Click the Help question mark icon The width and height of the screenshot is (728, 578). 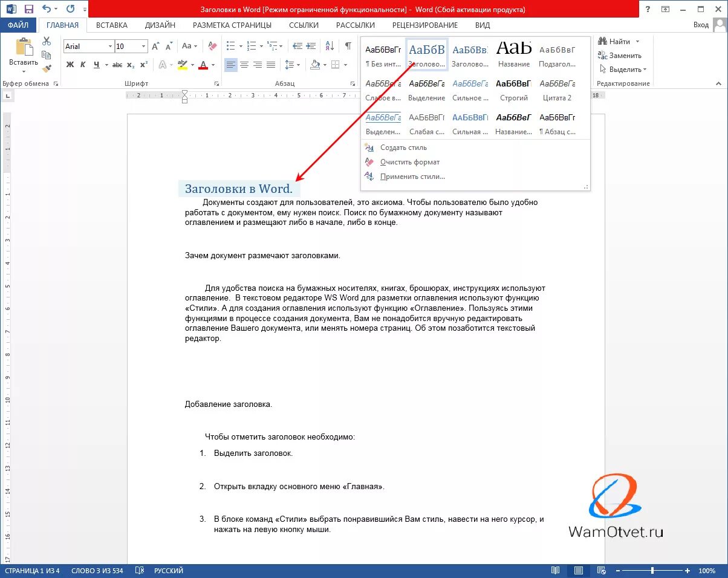649,9
